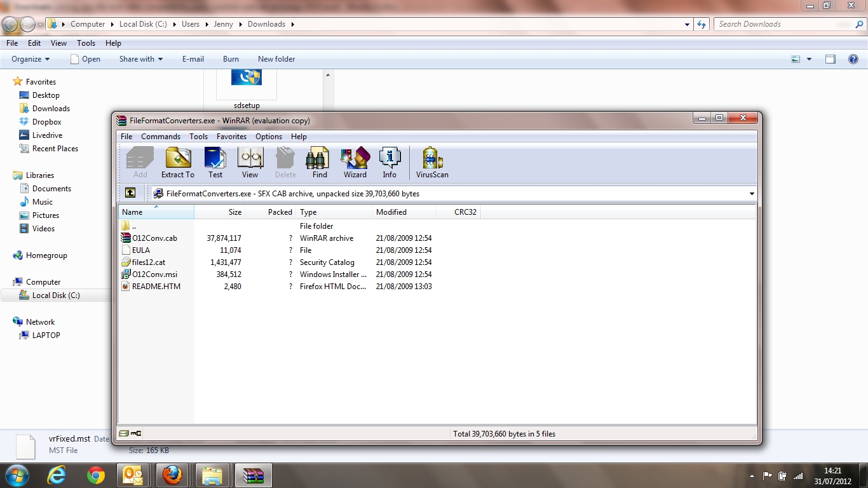Open Explorer Edit menu

tap(34, 43)
